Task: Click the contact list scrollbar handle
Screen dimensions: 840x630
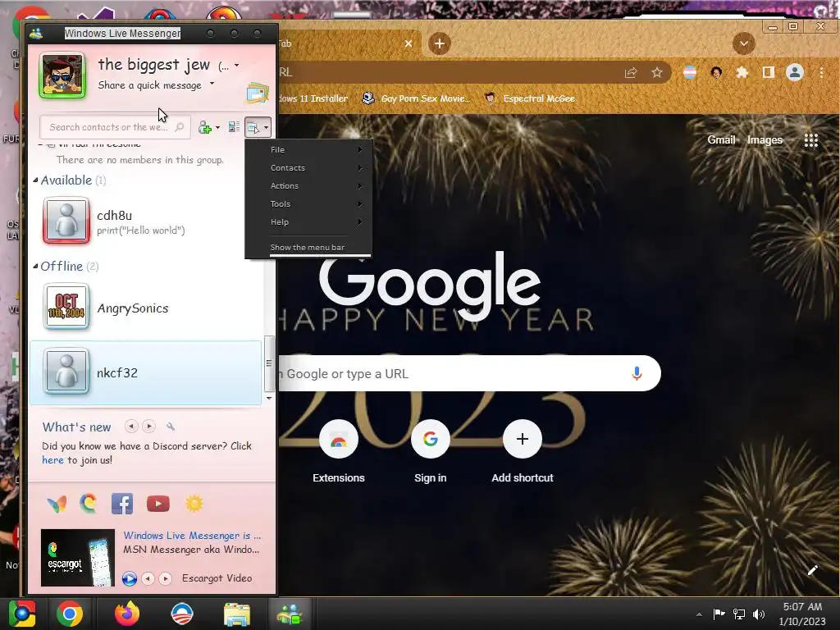Action: pos(269,363)
